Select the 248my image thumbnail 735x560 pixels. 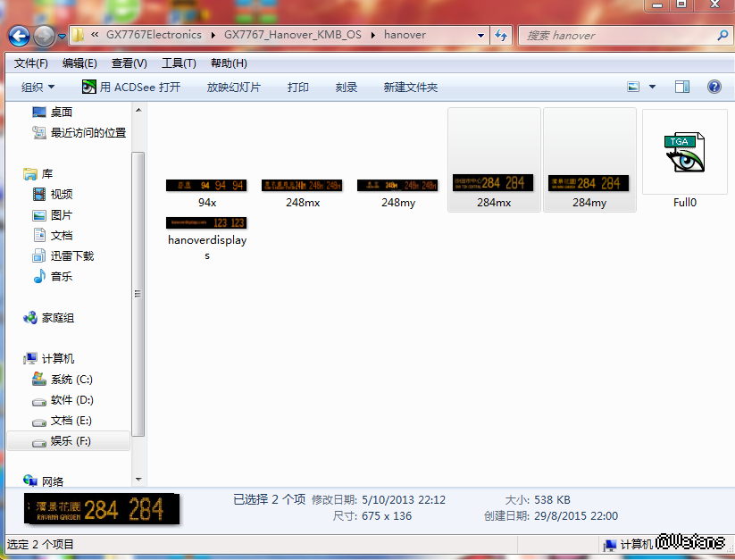point(397,185)
